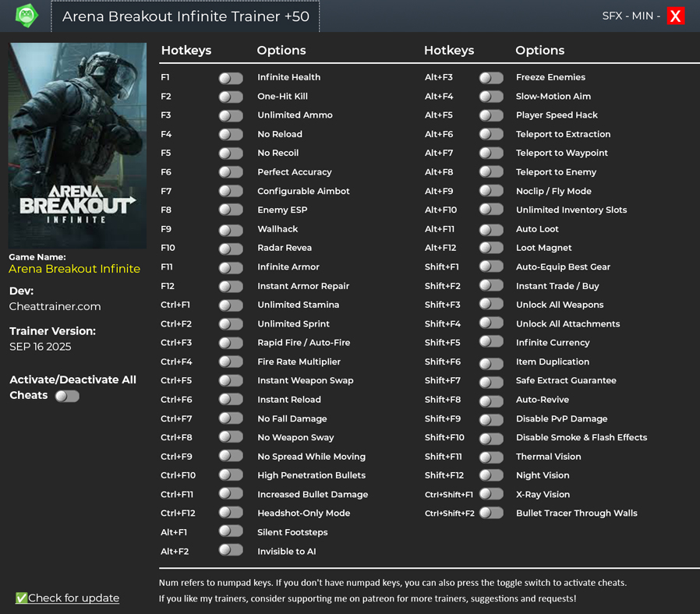Screen dimensions: 700x614
Task: Toggle Activate/Deactivate All Cheats switch
Action: 67,397
